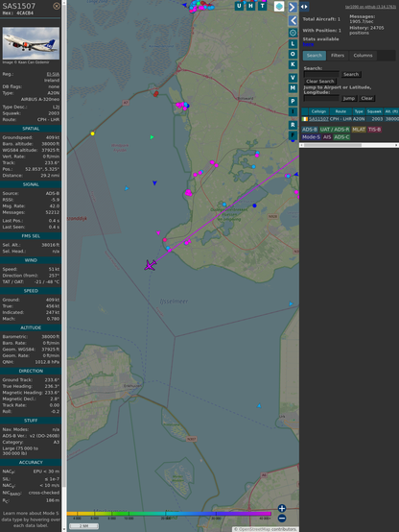Expand sidebar with right chevron button
Image resolution: width=399 pixels, height=532 pixels.
click(293, 7)
